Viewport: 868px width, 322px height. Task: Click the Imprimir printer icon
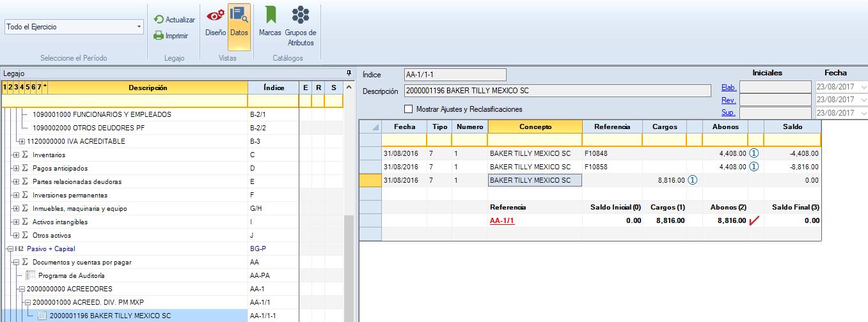point(159,36)
